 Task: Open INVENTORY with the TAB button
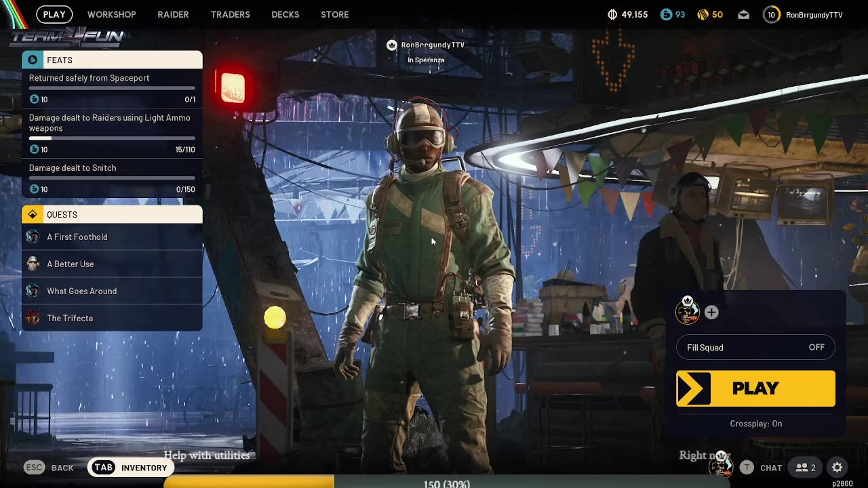pyautogui.click(x=130, y=468)
